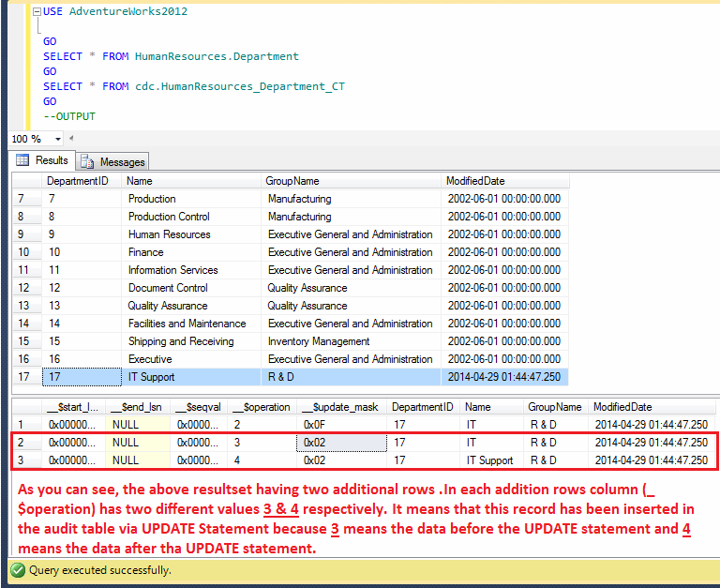Click the editor horizontal scroll left arrow
Viewport: 720px width, 588px height.
(71, 139)
